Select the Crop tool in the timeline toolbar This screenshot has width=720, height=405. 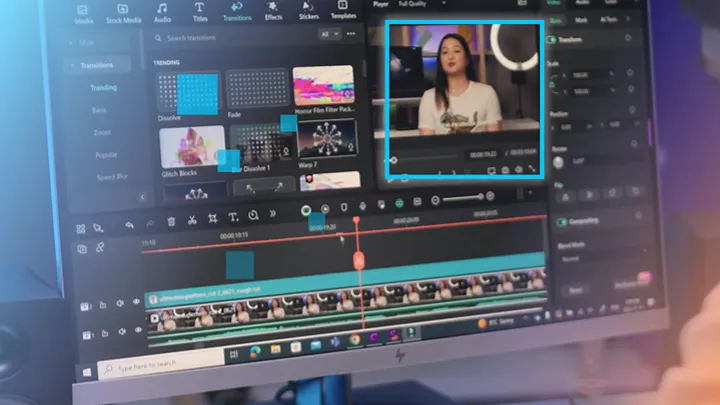point(213,219)
